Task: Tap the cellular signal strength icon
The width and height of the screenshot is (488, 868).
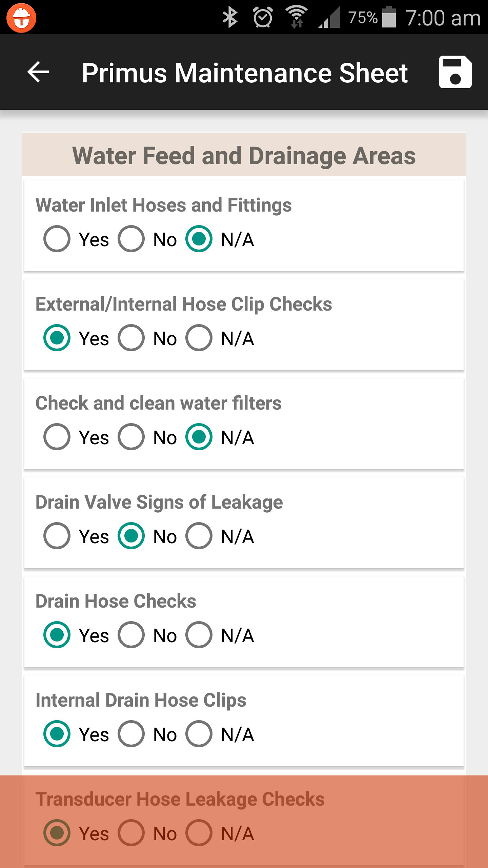Action: (329, 18)
